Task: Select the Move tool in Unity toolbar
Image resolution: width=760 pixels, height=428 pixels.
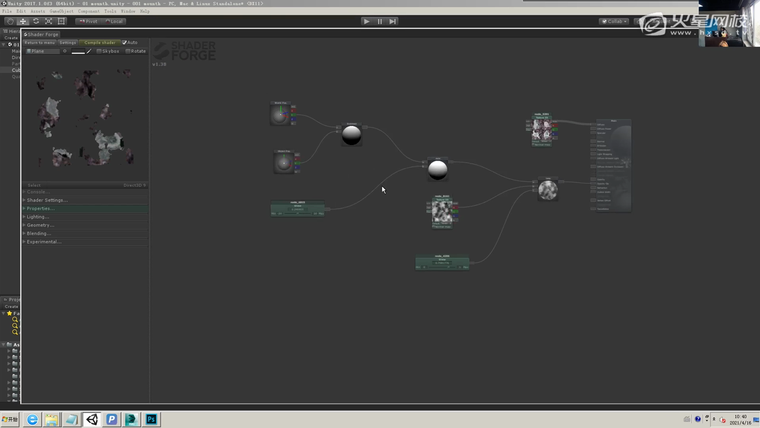Action: click(23, 21)
